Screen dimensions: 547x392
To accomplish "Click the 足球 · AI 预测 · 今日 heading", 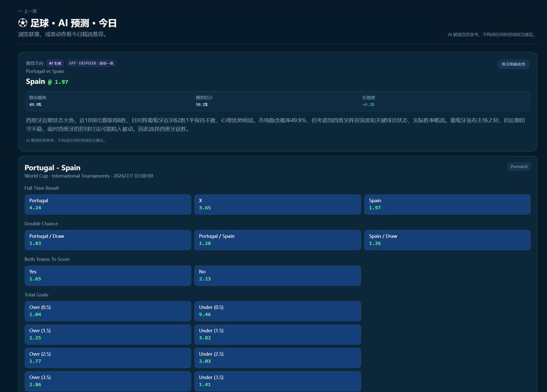I will 67,23.
